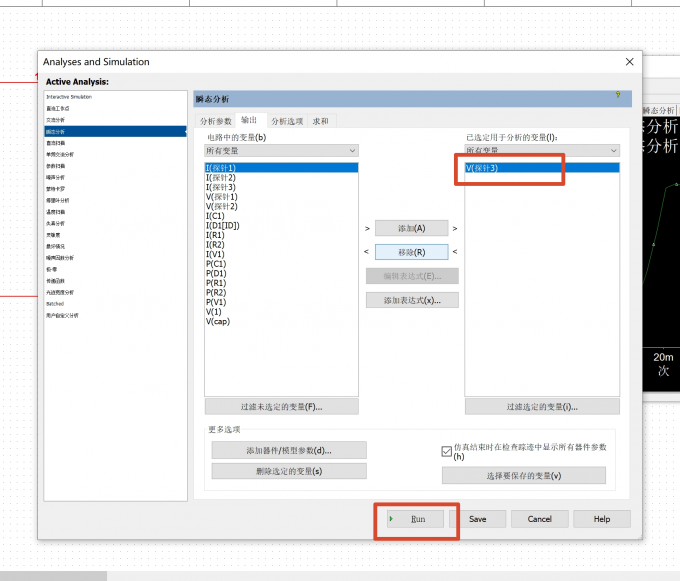
Task: Click the 添加(A) button
Action: tap(412, 228)
